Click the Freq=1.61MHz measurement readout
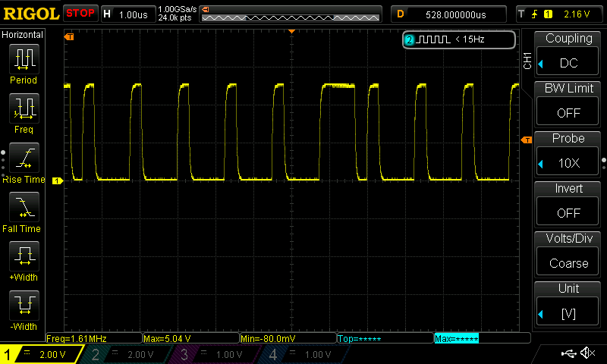The height and width of the screenshot is (364, 607). 94,338
